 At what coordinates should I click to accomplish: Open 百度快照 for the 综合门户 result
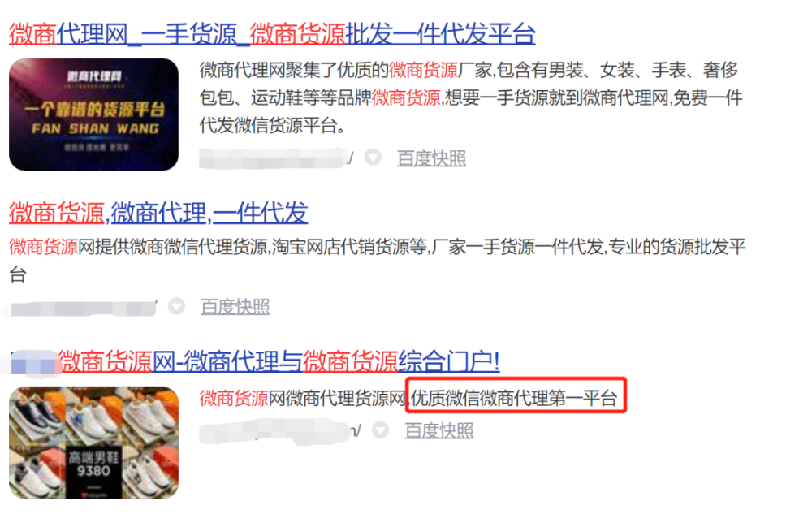pos(439,430)
